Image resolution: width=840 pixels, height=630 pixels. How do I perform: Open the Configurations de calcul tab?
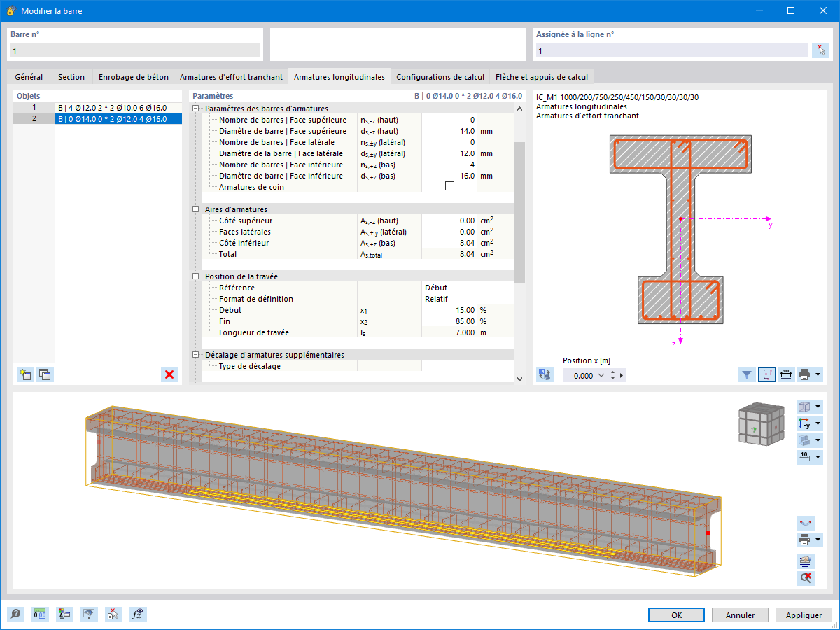pos(440,77)
